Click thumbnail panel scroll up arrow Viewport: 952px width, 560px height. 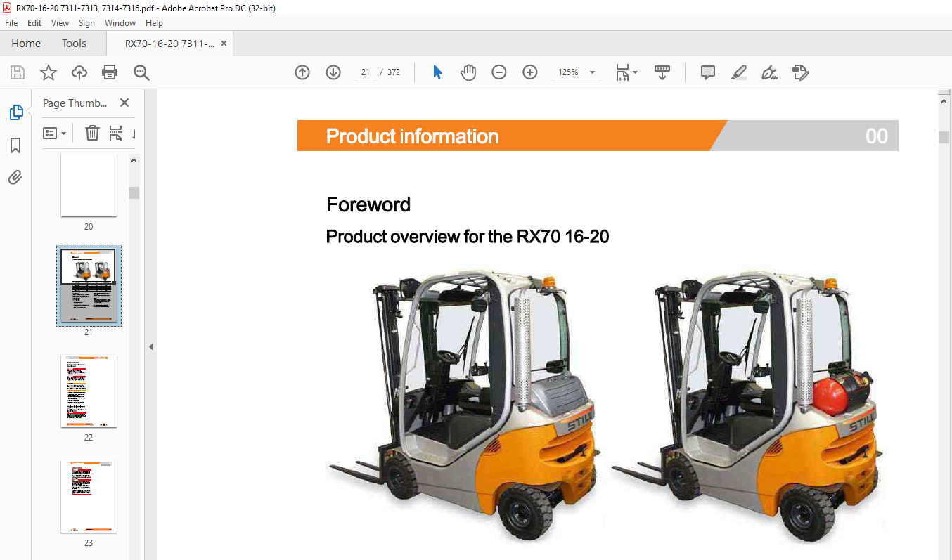pos(134,159)
